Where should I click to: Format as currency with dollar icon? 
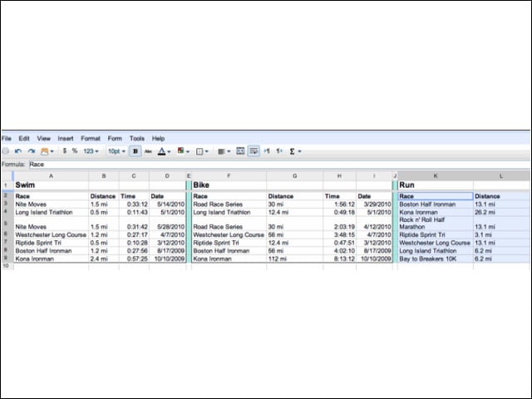[65, 151]
